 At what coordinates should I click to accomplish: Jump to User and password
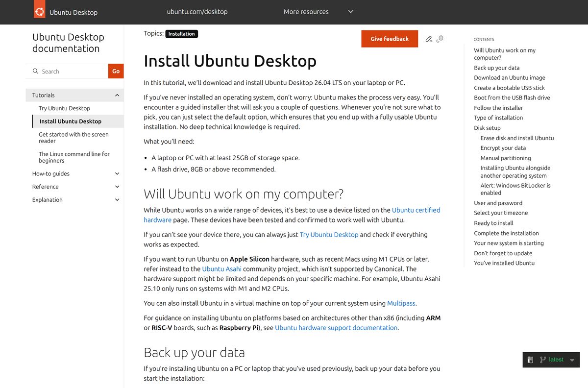pos(498,203)
